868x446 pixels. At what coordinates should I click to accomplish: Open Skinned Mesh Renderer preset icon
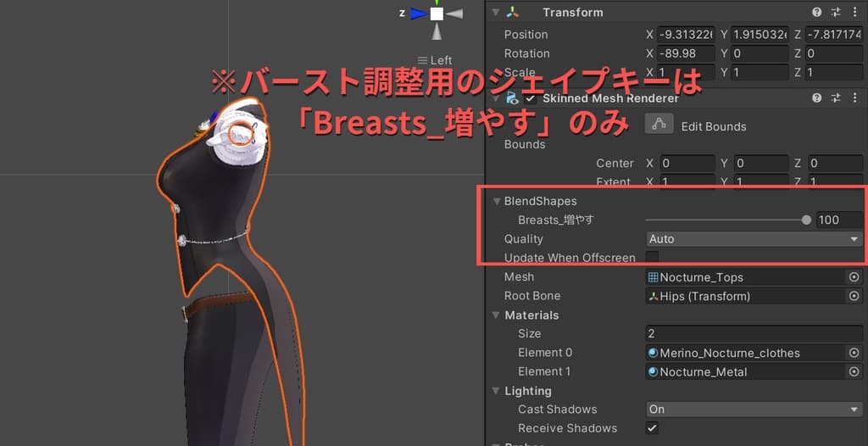click(x=836, y=98)
